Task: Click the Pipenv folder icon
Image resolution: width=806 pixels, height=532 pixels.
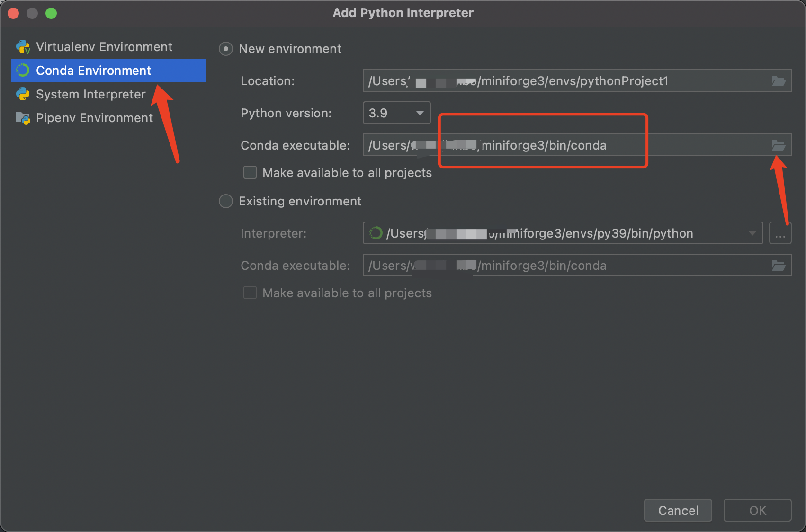Action: coord(23,118)
